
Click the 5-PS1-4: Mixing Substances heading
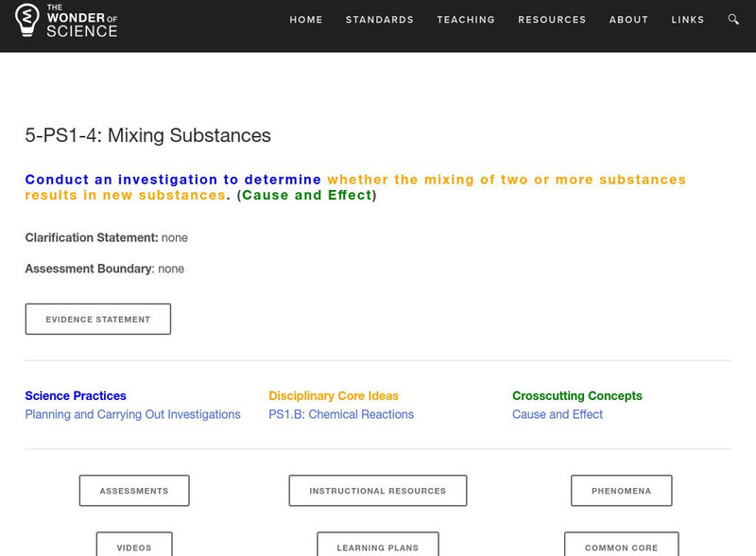tap(148, 135)
